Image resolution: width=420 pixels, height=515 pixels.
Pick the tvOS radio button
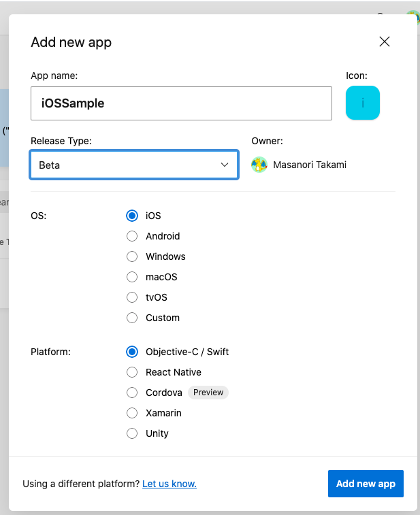tap(132, 297)
